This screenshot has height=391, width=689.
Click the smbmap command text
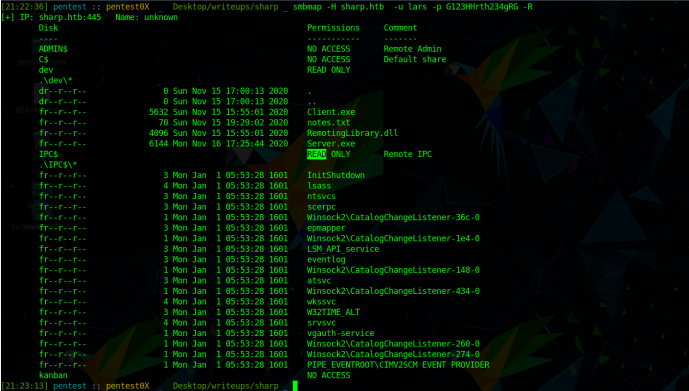pos(413,7)
